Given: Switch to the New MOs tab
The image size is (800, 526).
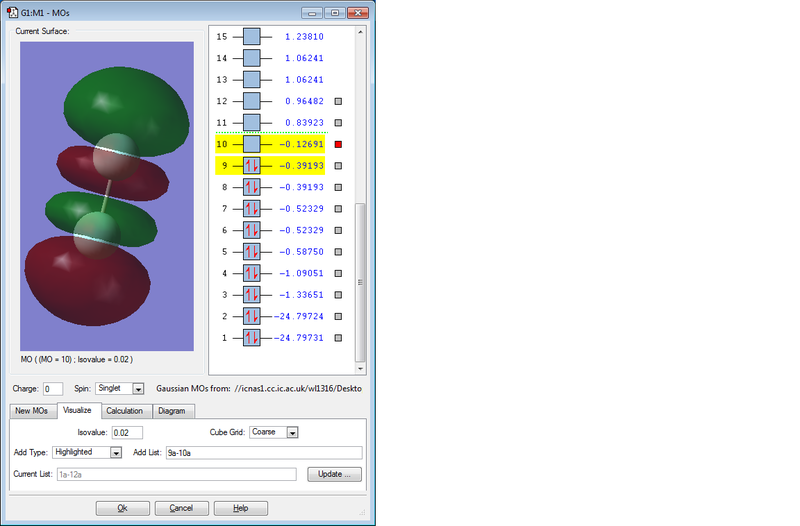Looking at the screenshot, I should (x=32, y=411).
